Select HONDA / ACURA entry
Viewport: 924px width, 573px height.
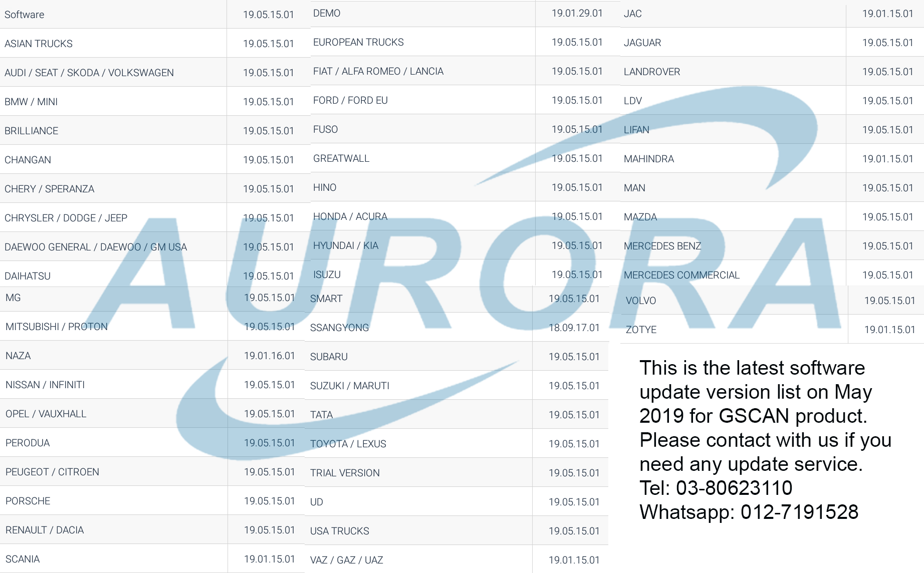pos(350,216)
